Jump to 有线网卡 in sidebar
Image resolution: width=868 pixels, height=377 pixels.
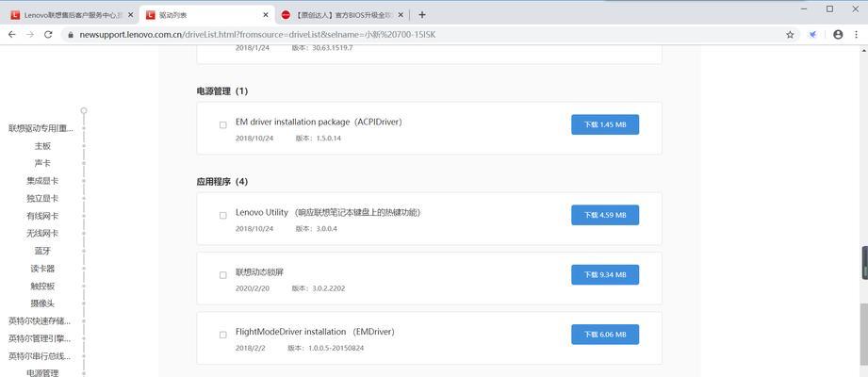pos(42,216)
